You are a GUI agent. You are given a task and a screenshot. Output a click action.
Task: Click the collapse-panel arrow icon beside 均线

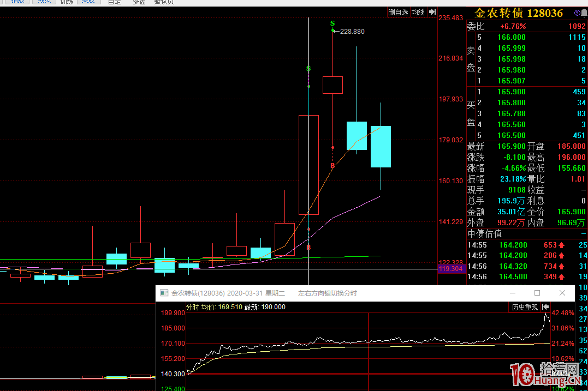tap(432, 12)
